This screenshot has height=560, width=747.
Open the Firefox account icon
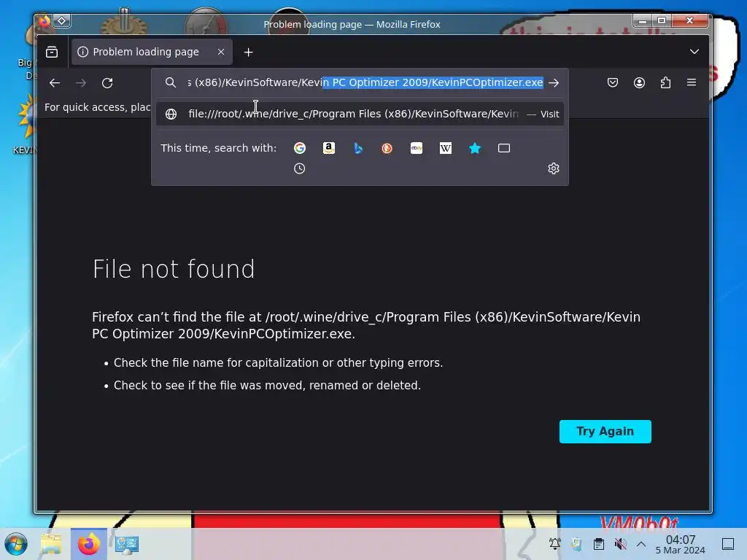639,83
